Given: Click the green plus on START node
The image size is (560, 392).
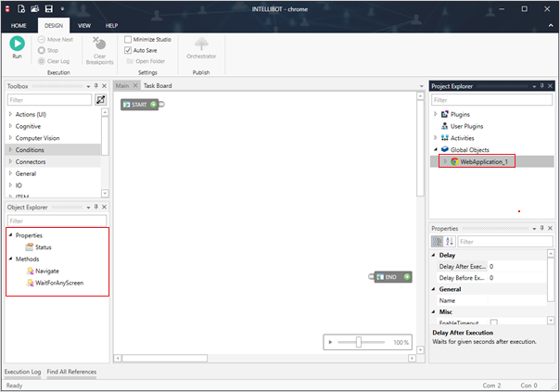Looking at the screenshot, I should tap(153, 104).
